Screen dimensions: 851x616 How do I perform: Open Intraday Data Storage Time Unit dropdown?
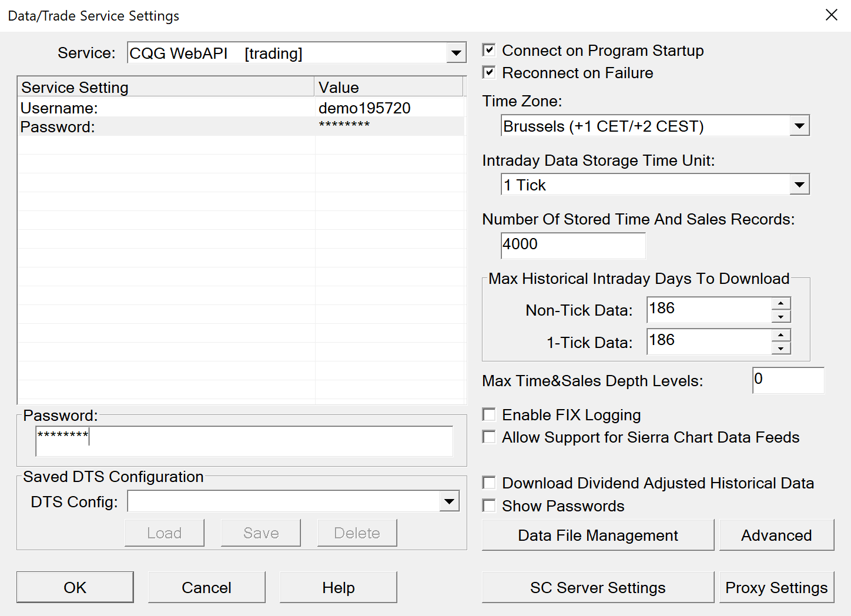click(x=799, y=185)
